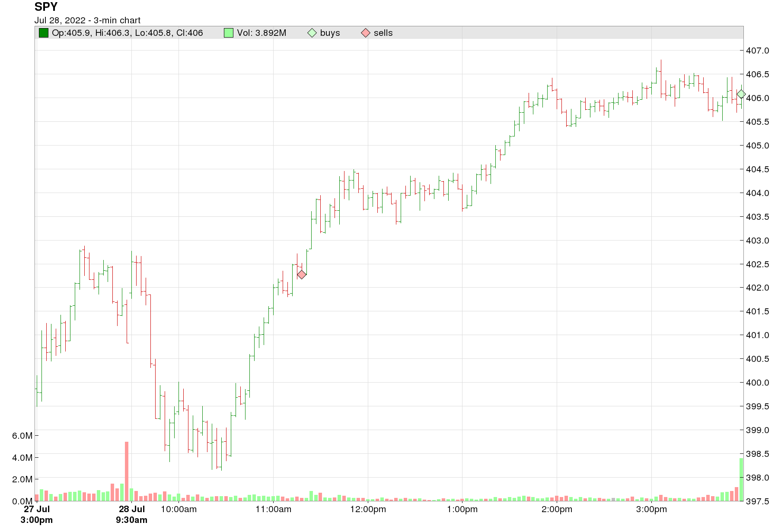Click the light green volume legend swatch
The height and width of the screenshot is (532, 778).
(x=229, y=33)
